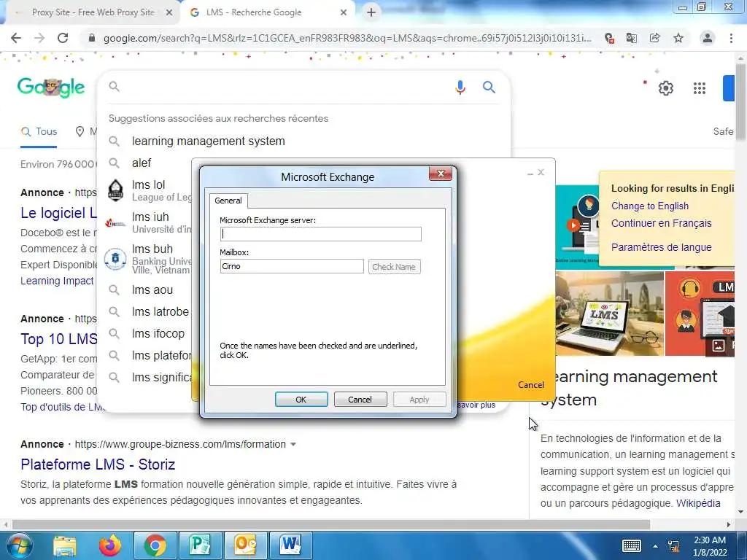
Task: Open the Plateforme LMS - Storiz result
Action: point(98,464)
